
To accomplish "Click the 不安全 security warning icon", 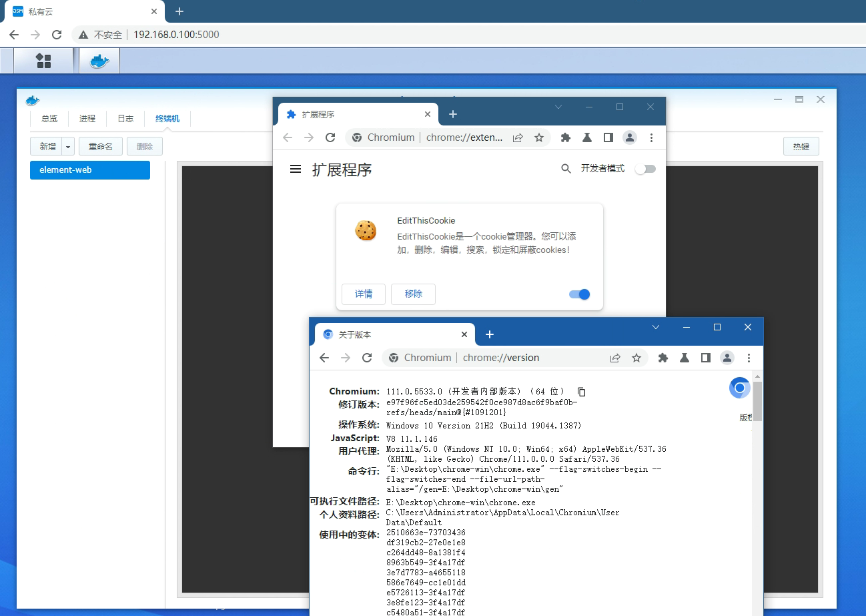I will coord(83,35).
